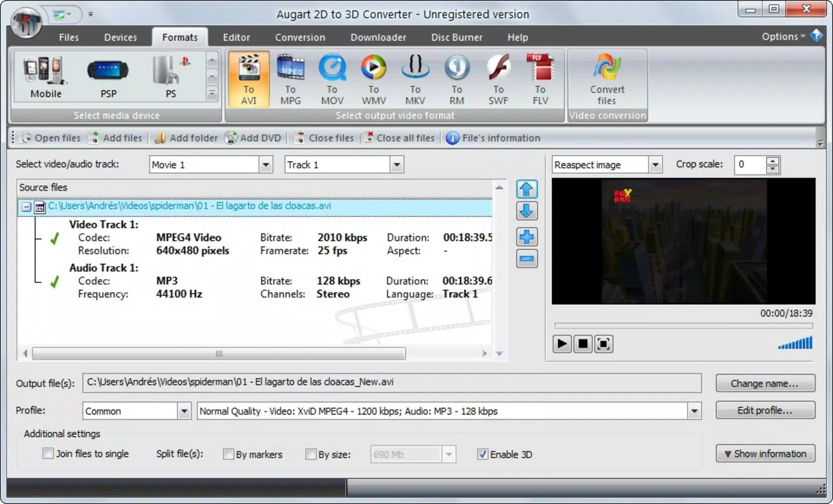Toggle full screen preview button
The height and width of the screenshot is (504, 833).
click(604, 343)
